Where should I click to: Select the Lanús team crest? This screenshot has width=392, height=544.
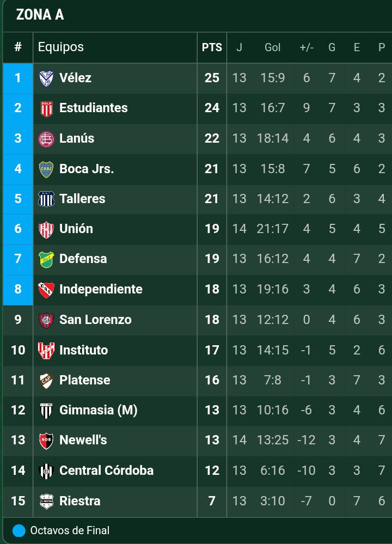coord(46,139)
